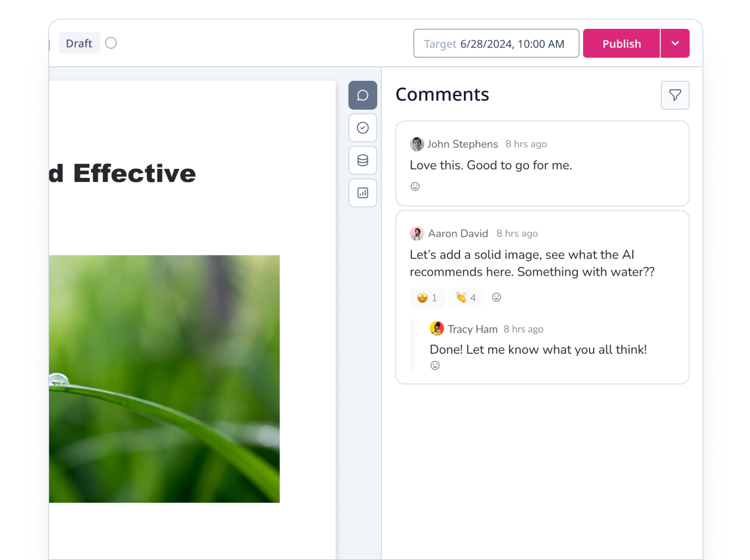Viewport: 750px width, 560px height.
Task: Open the Target date and time picker
Action: [496, 44]
